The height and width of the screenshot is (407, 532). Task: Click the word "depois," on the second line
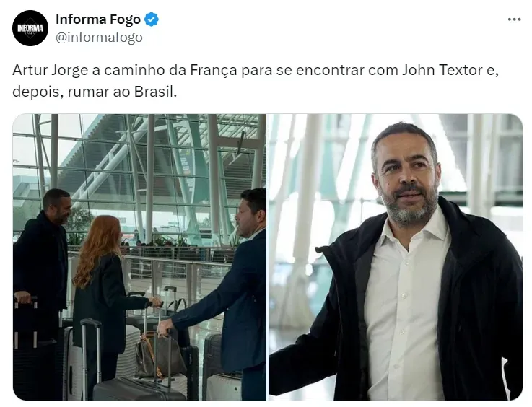click(x=38, y=92)
